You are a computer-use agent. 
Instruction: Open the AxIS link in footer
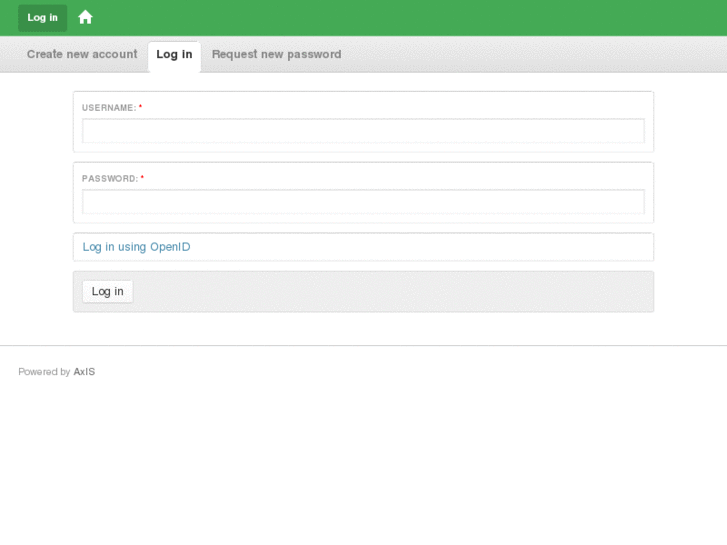pyautogui.click(x=84, y=372)
